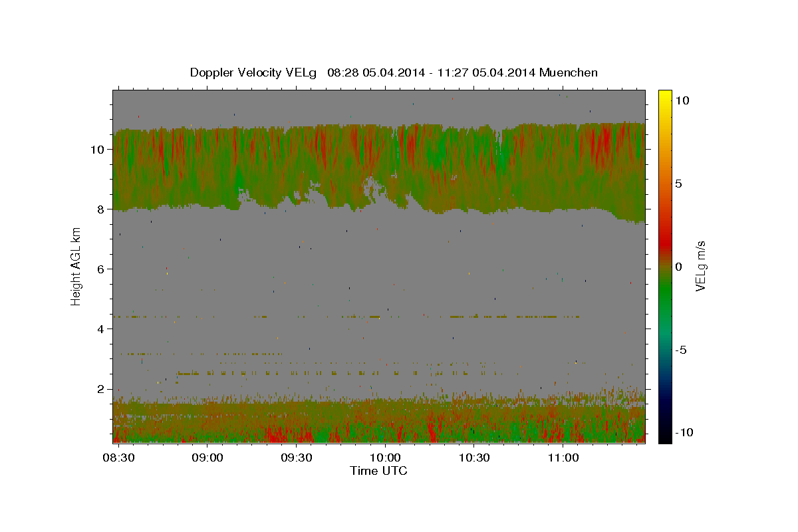Click the 11:00 time tick label
The height and width of the screenshot is (532, 798).
(563, 458)
